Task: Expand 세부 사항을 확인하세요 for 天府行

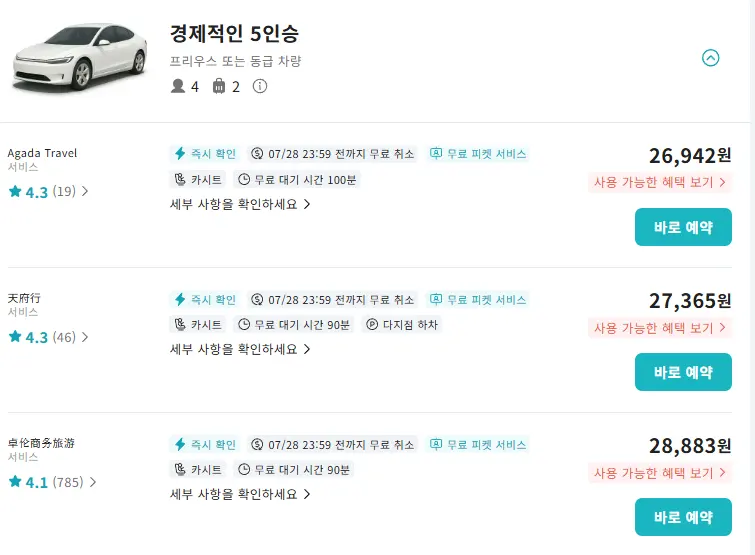Action: 240,349
